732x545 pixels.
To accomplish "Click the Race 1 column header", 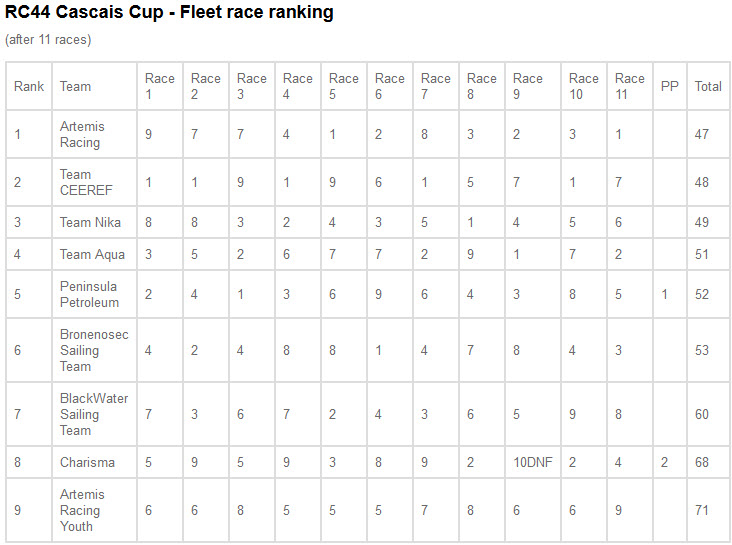I will point(160,86).
